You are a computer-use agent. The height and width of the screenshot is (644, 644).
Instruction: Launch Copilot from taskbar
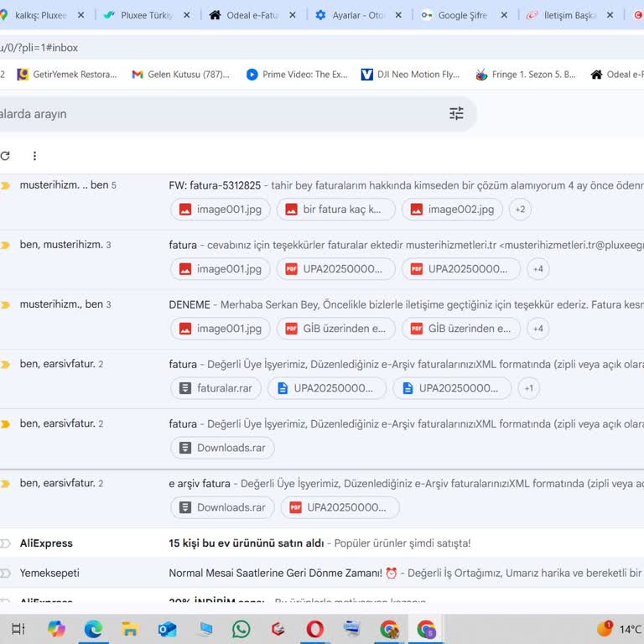pyautogui.click(x=56, y=629)
